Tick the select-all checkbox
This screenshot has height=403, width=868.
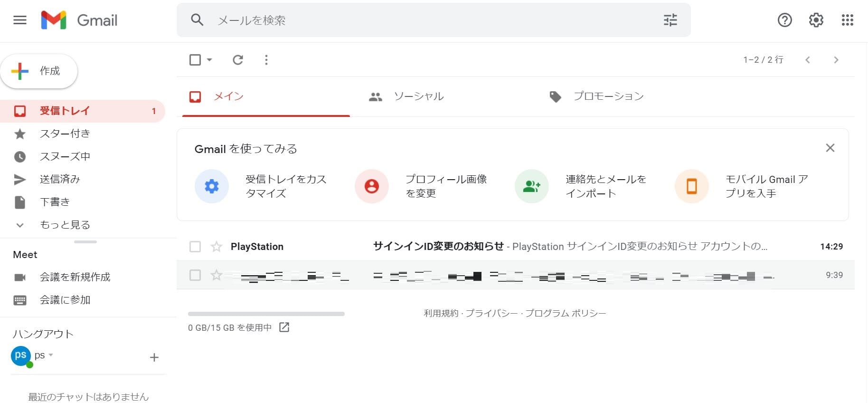[195, 60]
